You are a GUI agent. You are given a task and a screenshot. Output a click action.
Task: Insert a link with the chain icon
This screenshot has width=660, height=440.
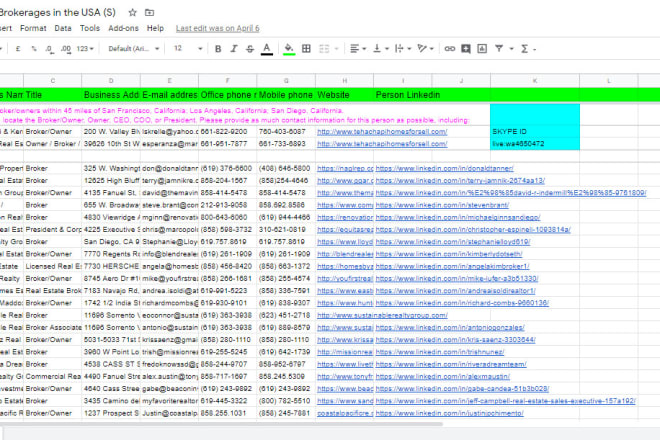[450, 49]
